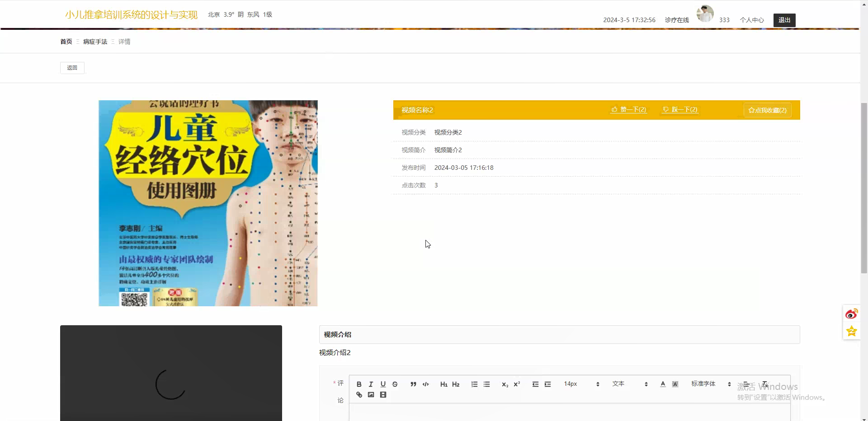Apply strikethrough formatting to comment text
The width and height of the screenshot is (868, 421).
coord(395,384)
